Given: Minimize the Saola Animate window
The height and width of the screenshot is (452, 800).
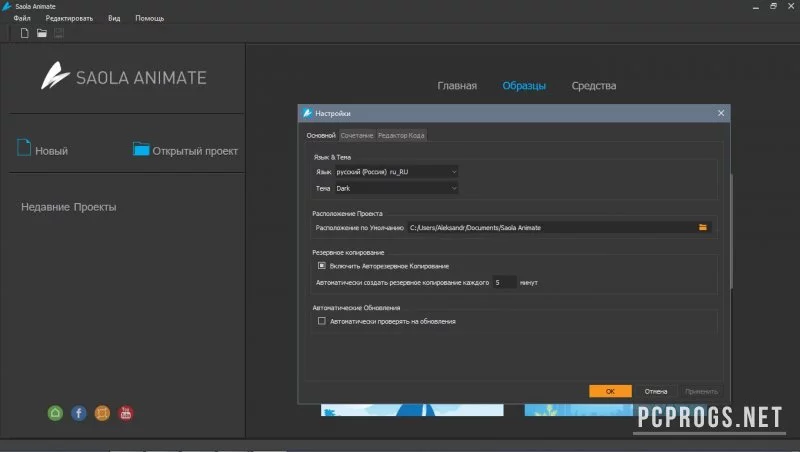Looking at the screenshot, I should (x=756, y=6).
